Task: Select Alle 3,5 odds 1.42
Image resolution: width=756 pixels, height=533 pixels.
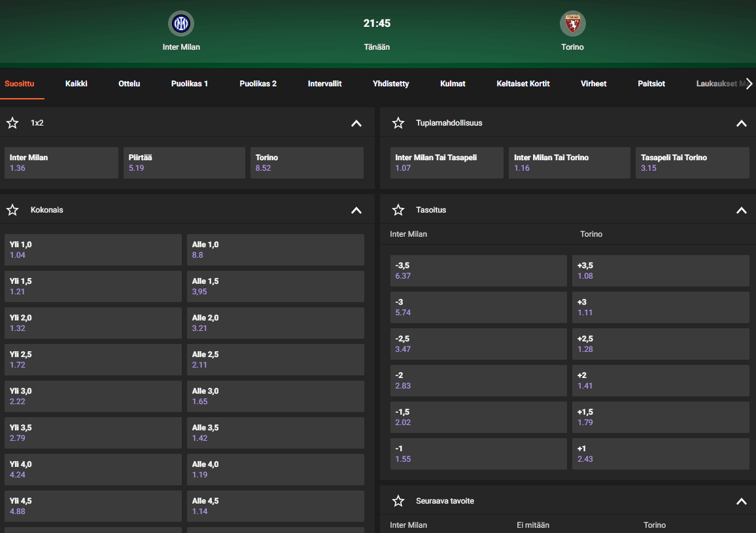Action: click(275, 433)
